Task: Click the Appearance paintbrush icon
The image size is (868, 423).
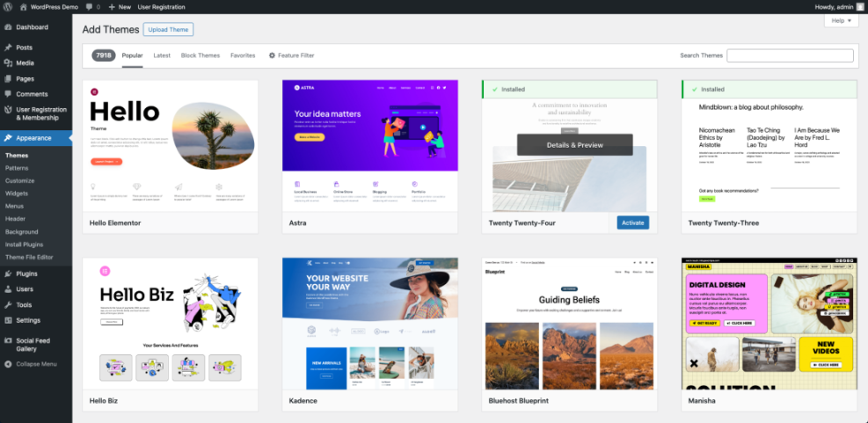Action: click(8, 138)
